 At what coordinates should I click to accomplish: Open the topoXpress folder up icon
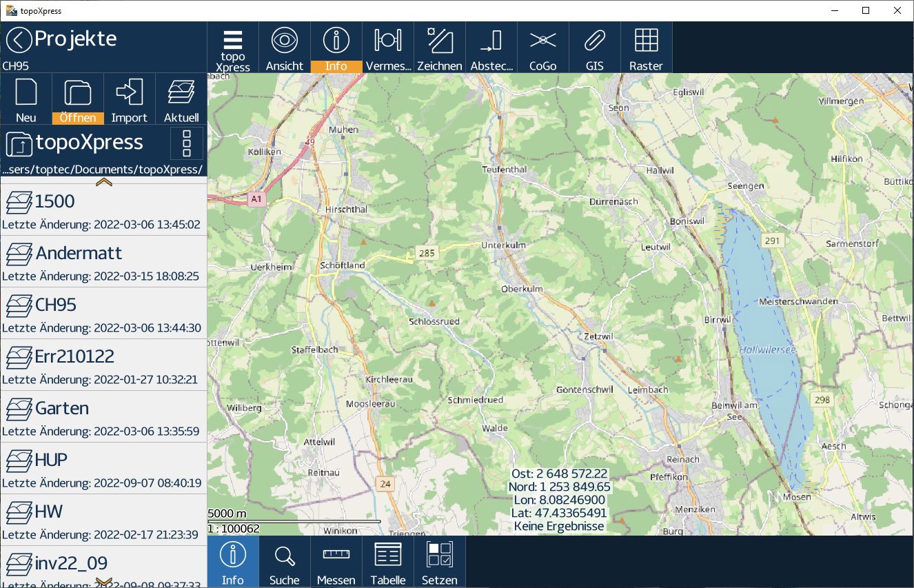click(x=19, y=143)
